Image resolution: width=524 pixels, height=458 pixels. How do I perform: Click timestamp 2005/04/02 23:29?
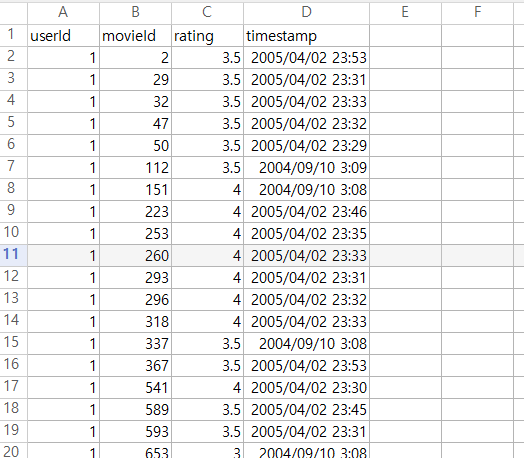pos(306,146)
